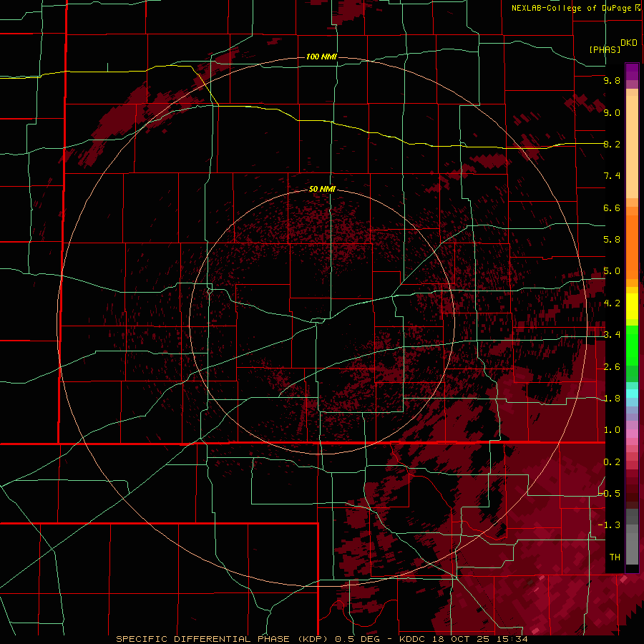Click the "DKD" label above the color bar

point(628,43)
